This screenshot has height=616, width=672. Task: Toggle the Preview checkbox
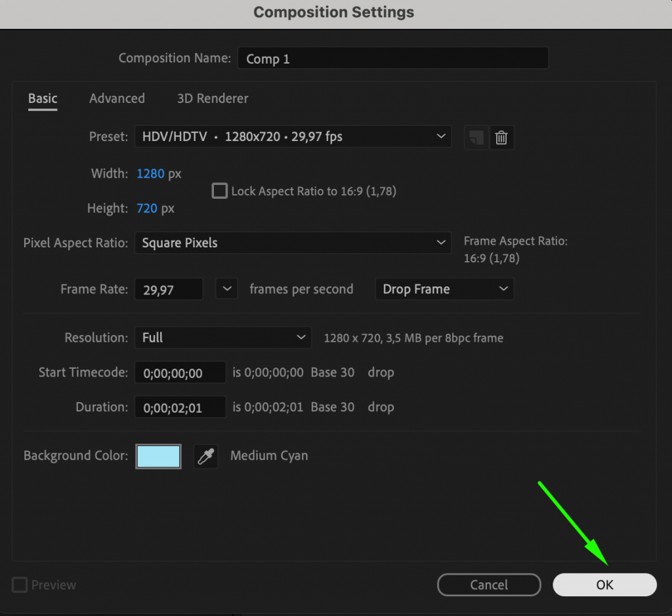(19, 585)
